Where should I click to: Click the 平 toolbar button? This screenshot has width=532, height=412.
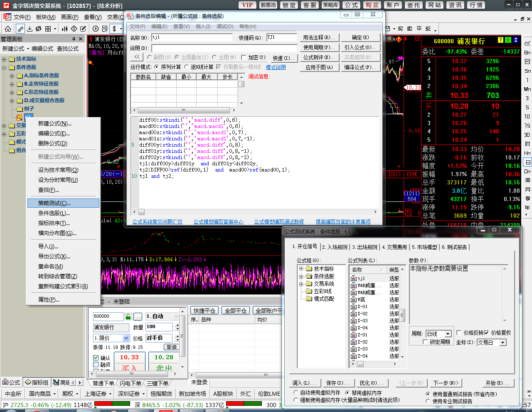click(419, 29)
